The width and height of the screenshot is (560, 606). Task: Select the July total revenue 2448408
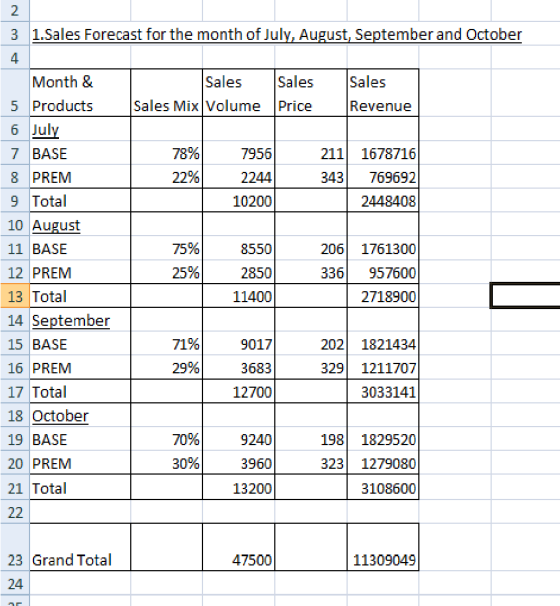tap(383, 201)
